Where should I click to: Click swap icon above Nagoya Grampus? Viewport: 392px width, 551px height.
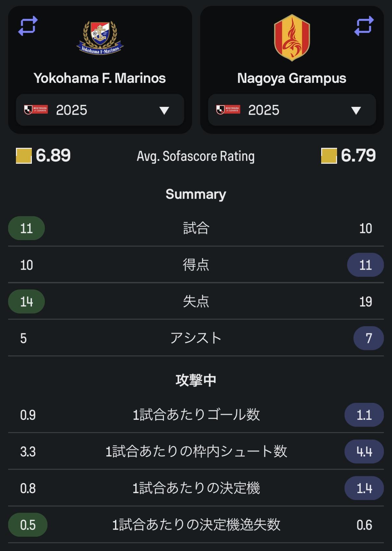[364, 26]
